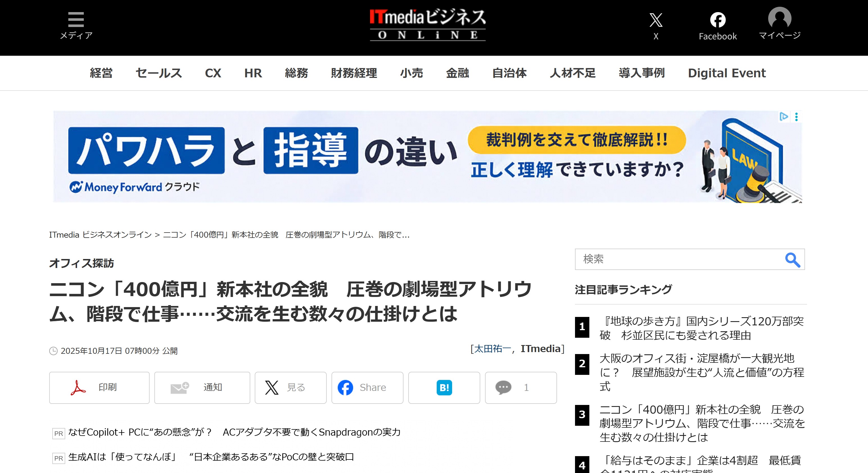Select the 財務経理 navigation item

point(353,73)
